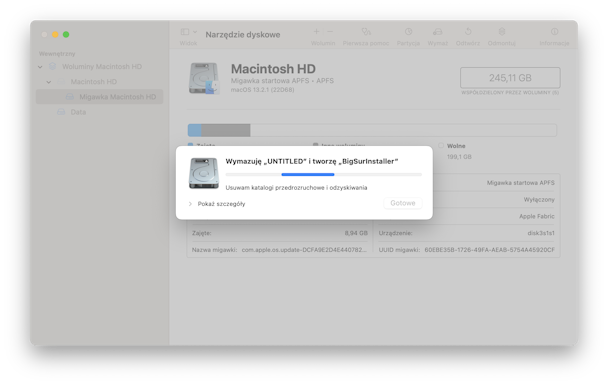Screen dimensions: 608x385
Task: Select the Wymaż erase toolbar icon
Action: 437,32
